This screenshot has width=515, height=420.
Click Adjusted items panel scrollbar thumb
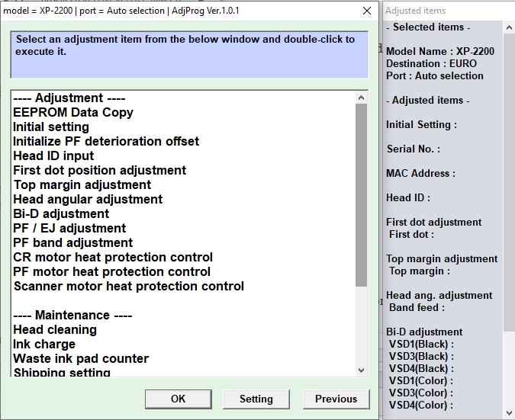509,182
